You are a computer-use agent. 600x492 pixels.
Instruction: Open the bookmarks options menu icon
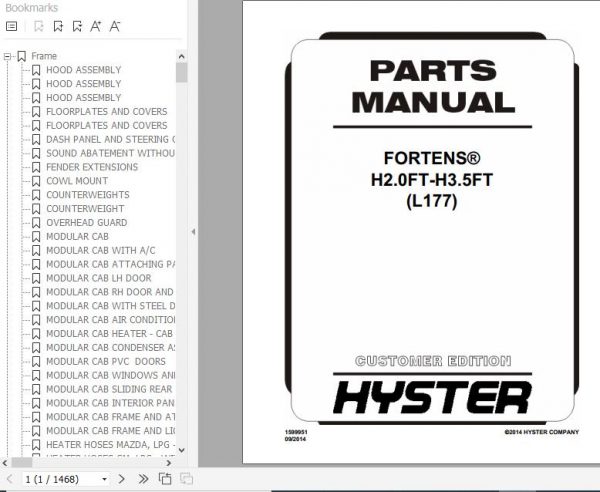pyautogui.click(x=11, y=26)
